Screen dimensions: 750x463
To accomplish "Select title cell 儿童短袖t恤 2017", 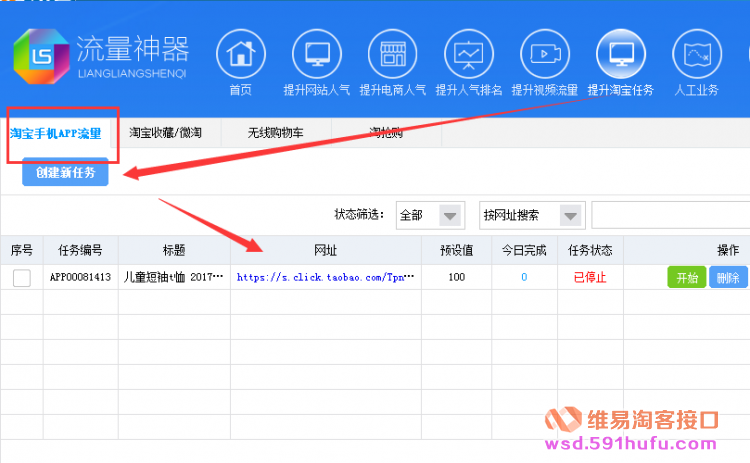I will [174, 277].
